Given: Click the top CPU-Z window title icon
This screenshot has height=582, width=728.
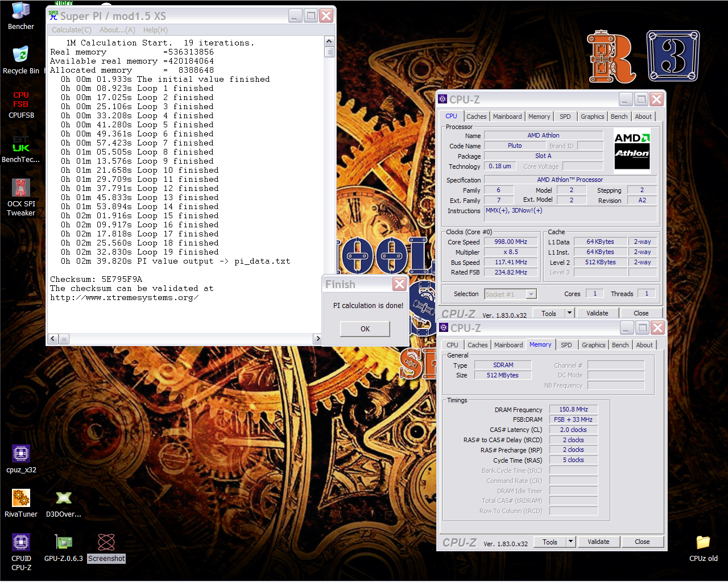Looking at the screenshot, I should (x=443, y=99).
